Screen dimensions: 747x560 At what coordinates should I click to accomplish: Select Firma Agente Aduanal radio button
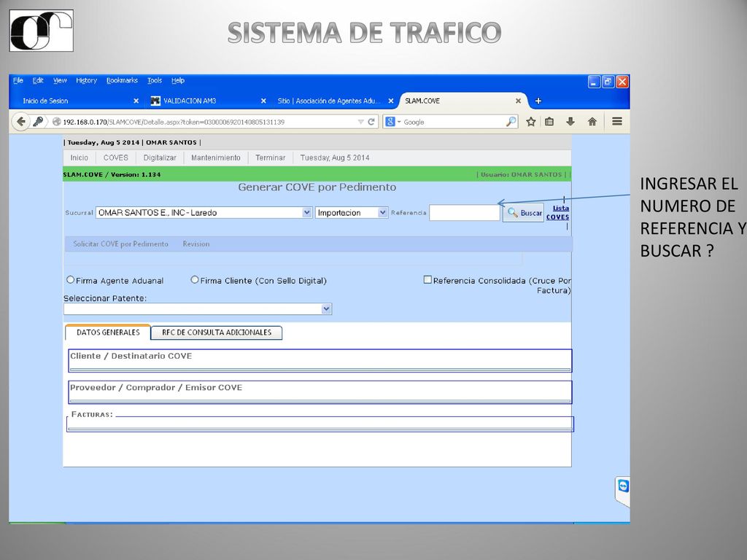(x=71, y=280)
